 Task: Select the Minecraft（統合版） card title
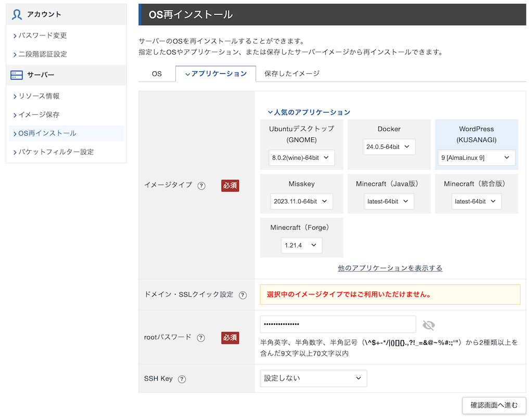tap(476, 184)
